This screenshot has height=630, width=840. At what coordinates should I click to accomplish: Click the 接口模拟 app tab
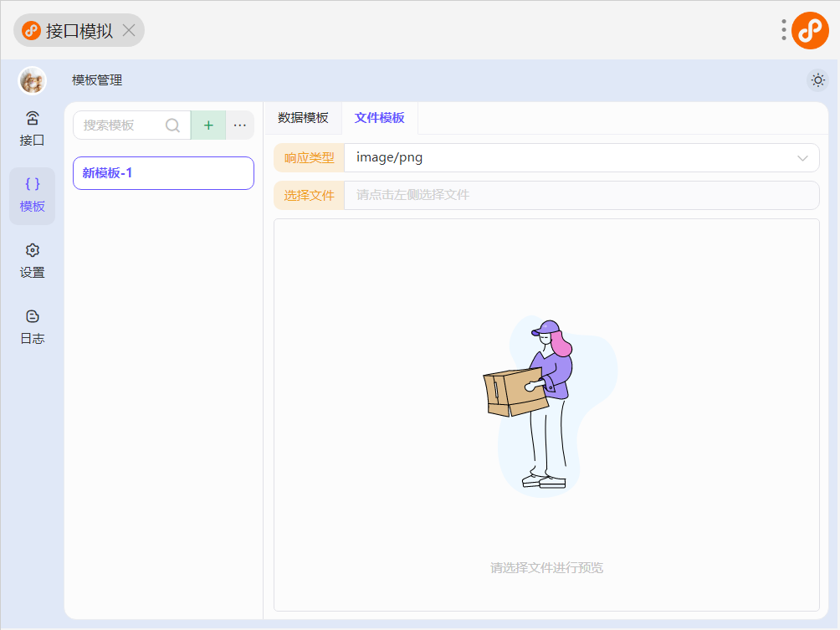tap(79, 30)
